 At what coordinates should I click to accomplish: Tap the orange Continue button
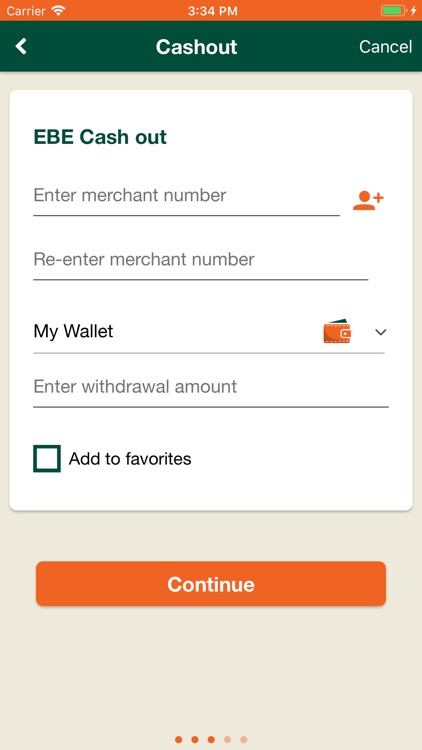211,584
